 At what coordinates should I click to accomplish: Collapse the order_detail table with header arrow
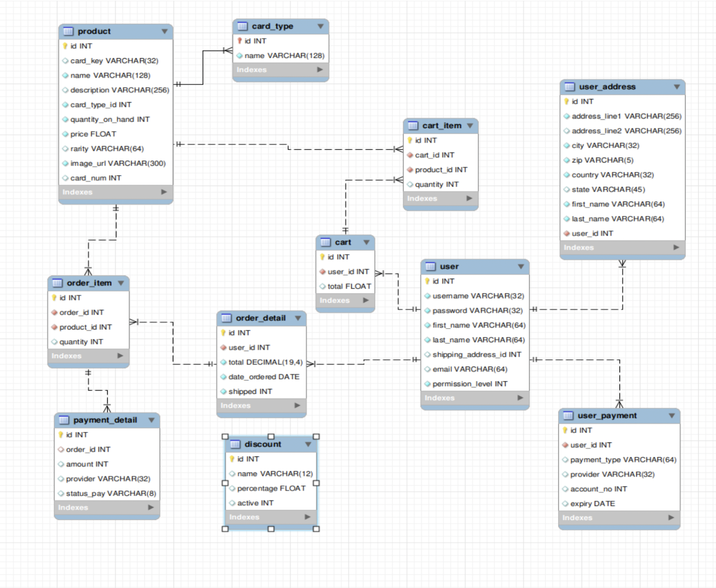[x=298, y=318]
